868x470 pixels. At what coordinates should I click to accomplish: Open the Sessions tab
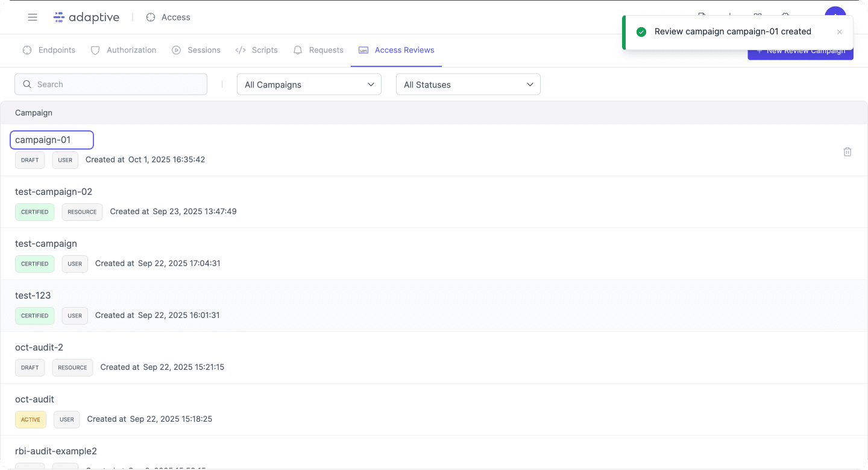tap(196, 50)
